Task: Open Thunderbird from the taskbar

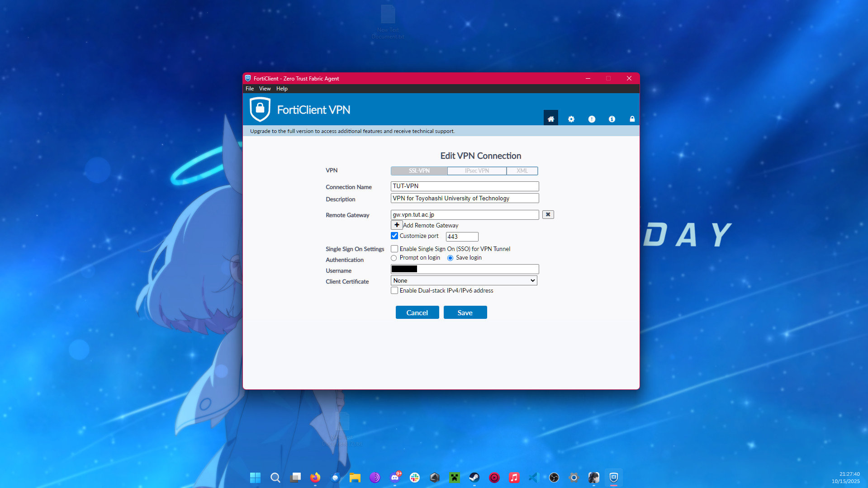Action: tap(335, 478)
